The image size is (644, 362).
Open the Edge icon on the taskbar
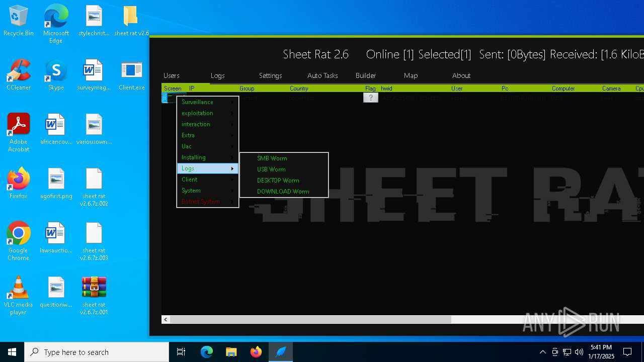(x=207, y=352)
